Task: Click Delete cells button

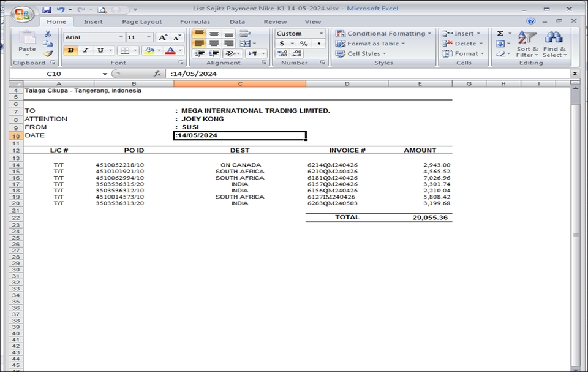Action: (x=462, y=44)
